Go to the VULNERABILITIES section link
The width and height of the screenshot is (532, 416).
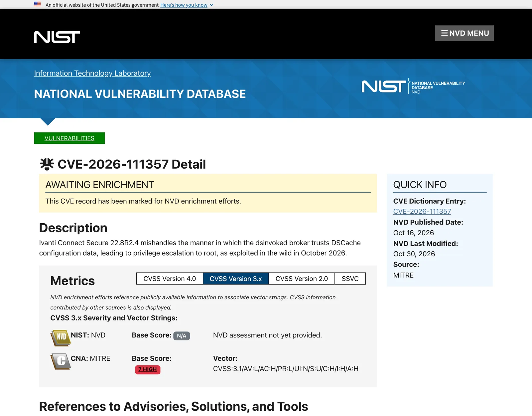click(69, 138)
